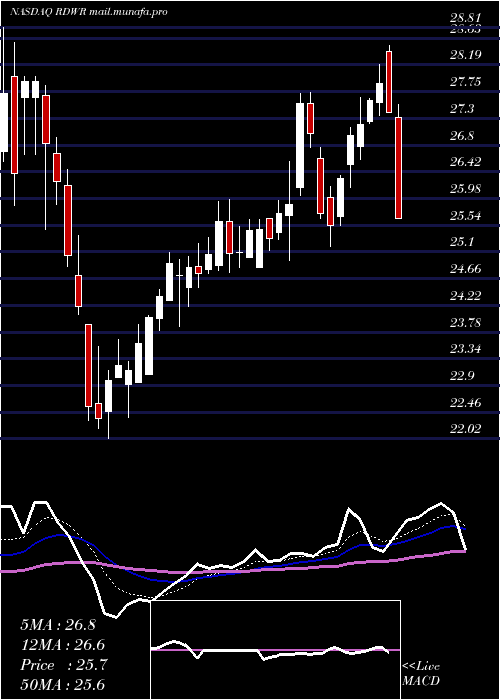Click the 50MA : 25.6 readout

[x=64, y=684]
